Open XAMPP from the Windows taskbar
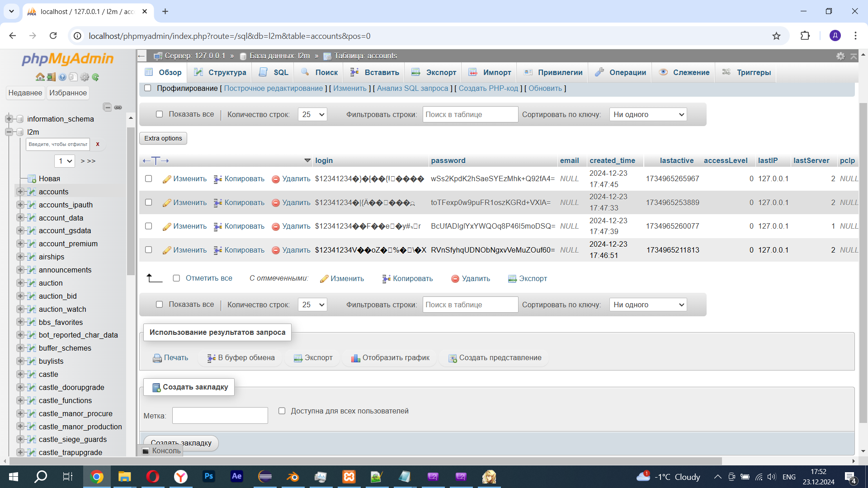Screen dimensions: 868x488 (x=349, y=477)
